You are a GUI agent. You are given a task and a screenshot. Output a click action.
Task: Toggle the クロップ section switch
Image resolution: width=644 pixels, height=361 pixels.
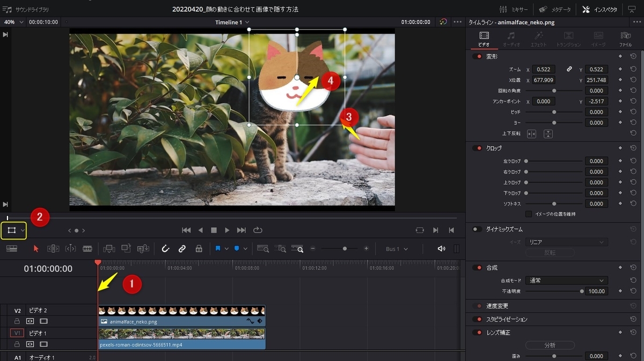coord(477,148)
